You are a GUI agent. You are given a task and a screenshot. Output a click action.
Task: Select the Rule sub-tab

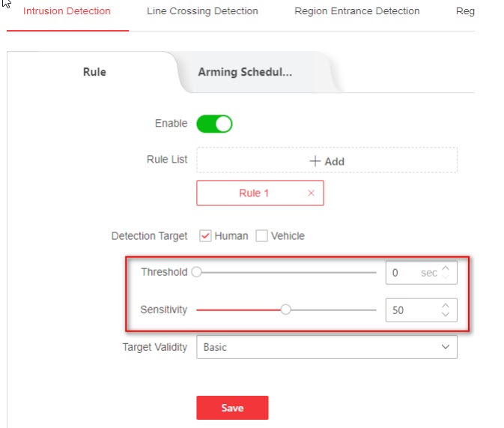(94, 73)
